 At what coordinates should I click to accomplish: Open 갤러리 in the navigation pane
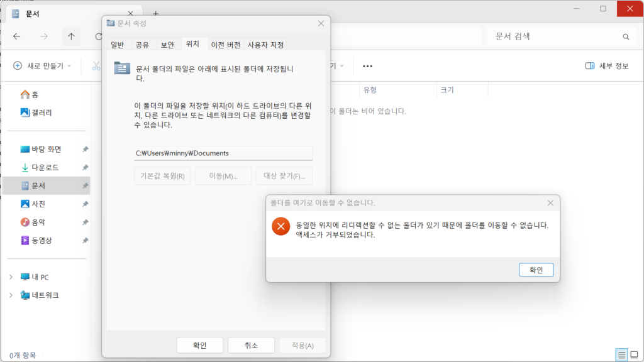point(36,112)
